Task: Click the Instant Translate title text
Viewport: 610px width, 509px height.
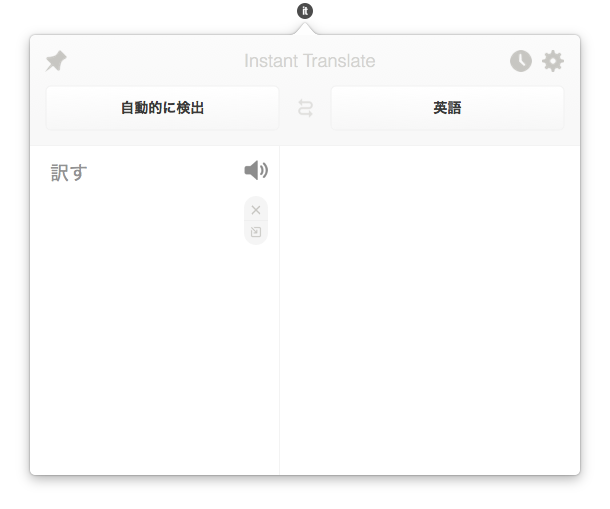Action: (x=310, y=61)
